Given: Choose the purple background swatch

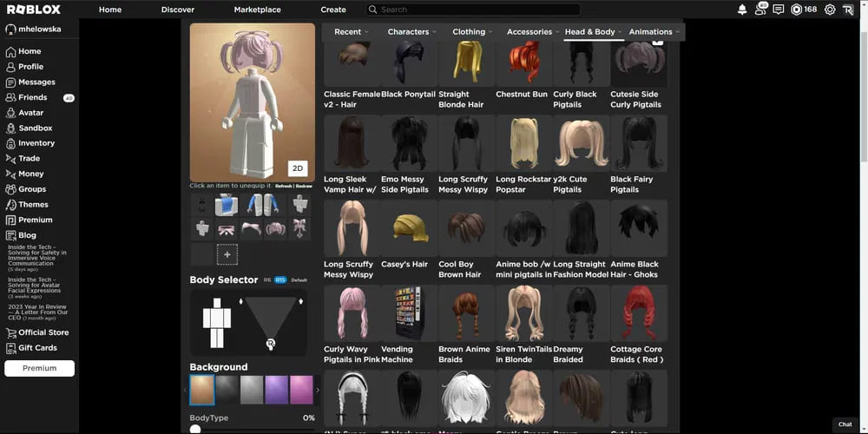Looking at the screenshot, I should pos(276,390).
